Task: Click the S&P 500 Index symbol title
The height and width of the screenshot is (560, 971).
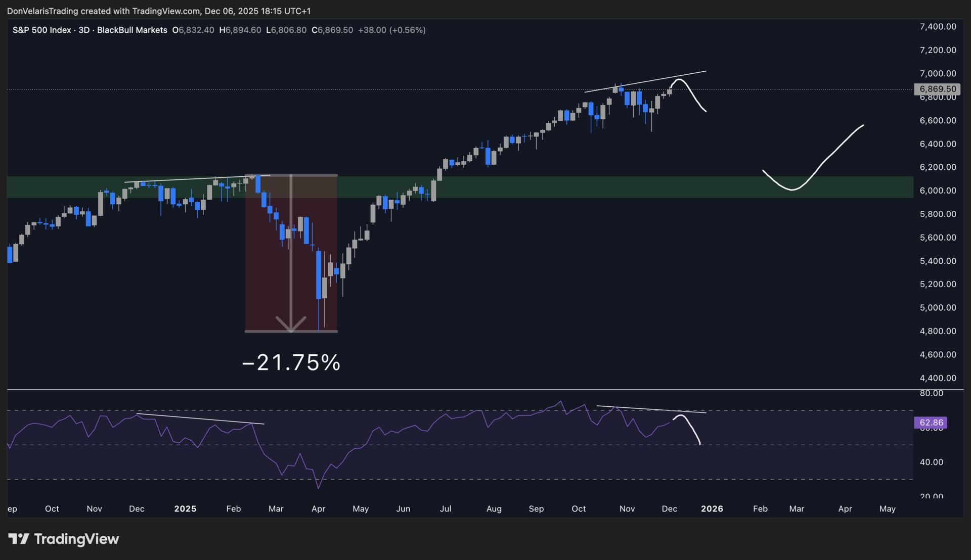Action: point(42,30)
